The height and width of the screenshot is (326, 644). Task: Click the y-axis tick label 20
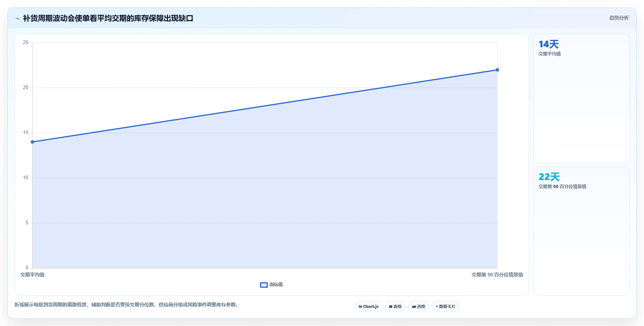point(26,88)
